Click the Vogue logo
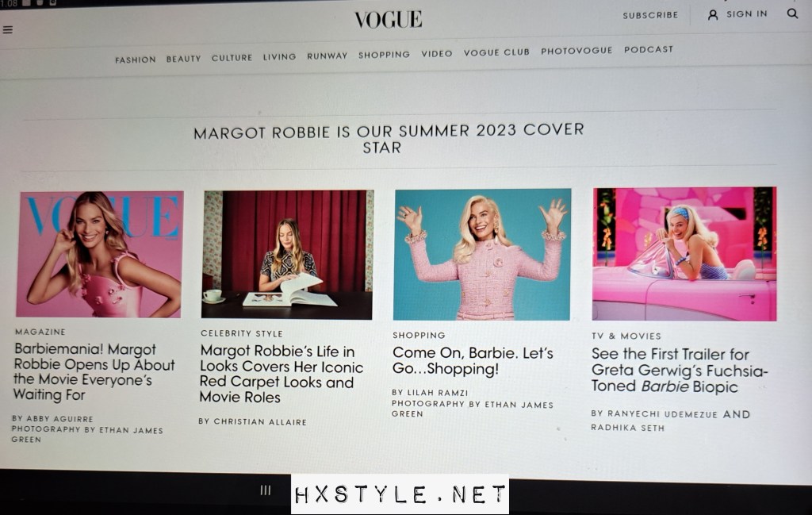This screenshot has height=515, width=812. coord(389,20)
